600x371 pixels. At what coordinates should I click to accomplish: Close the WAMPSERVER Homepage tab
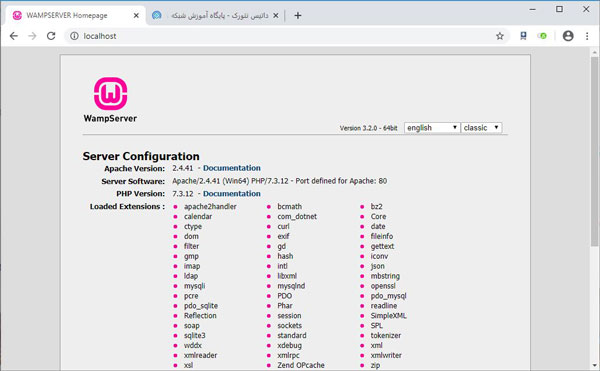point(136,16)
